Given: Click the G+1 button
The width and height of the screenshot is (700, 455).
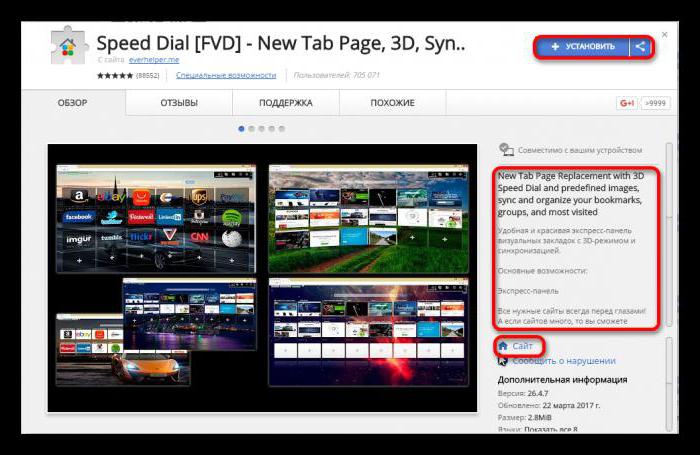Looking at the screenshot, I should [x=627, y=103].
